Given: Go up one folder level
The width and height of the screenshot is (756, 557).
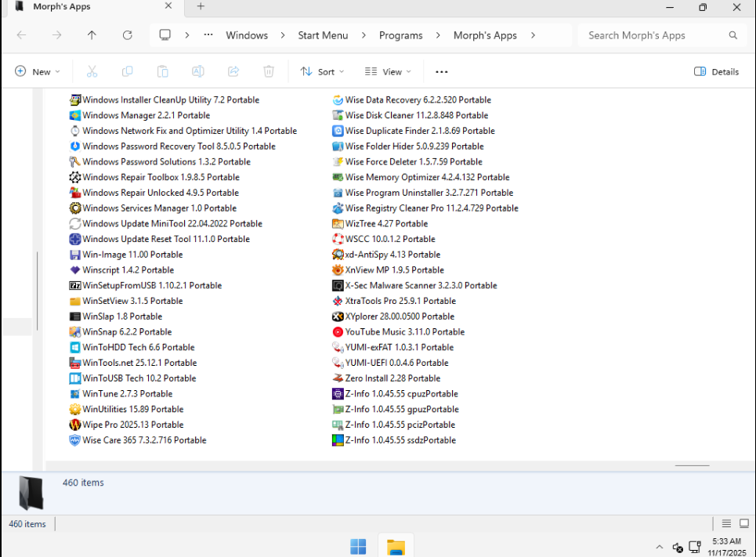Looking at the screenshot, I should point(92,34).
